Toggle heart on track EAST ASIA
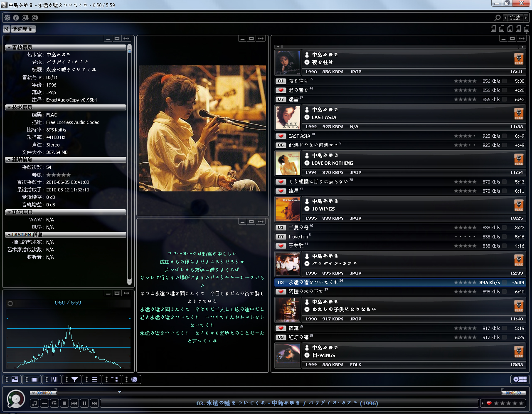The height and width of the screenshot is (414, 532). pos(281,136)
